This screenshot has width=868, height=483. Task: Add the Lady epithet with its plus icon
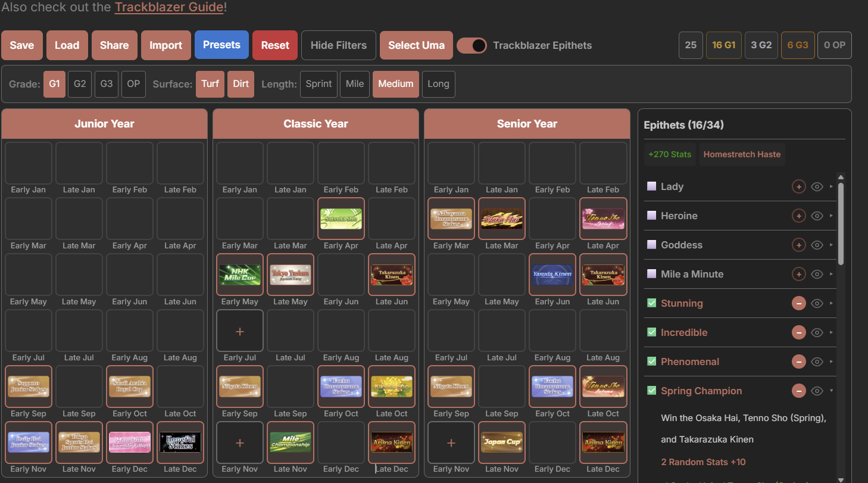(x=798, y=186)
